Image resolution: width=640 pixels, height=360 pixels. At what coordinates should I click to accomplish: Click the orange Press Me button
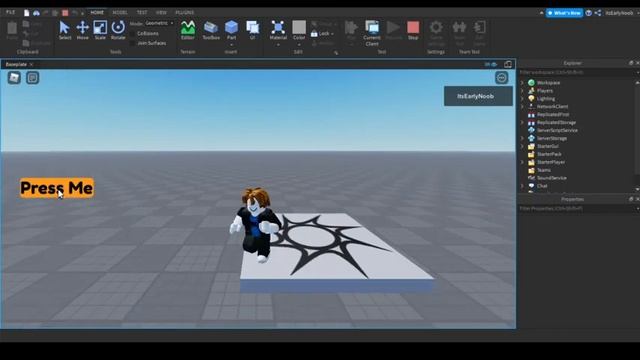pyautogui.click(x=57, y=188)
